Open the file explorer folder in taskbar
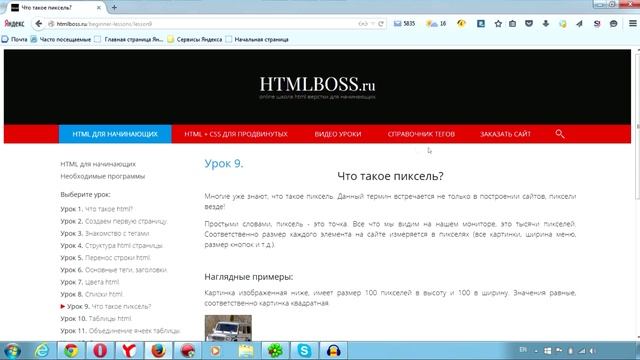This screenshot has width=640, height=360. (246, 351)
